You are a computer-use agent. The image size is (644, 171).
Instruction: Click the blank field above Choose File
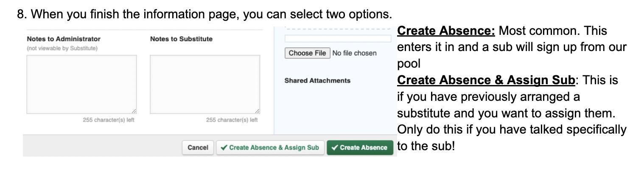[338, 39]
